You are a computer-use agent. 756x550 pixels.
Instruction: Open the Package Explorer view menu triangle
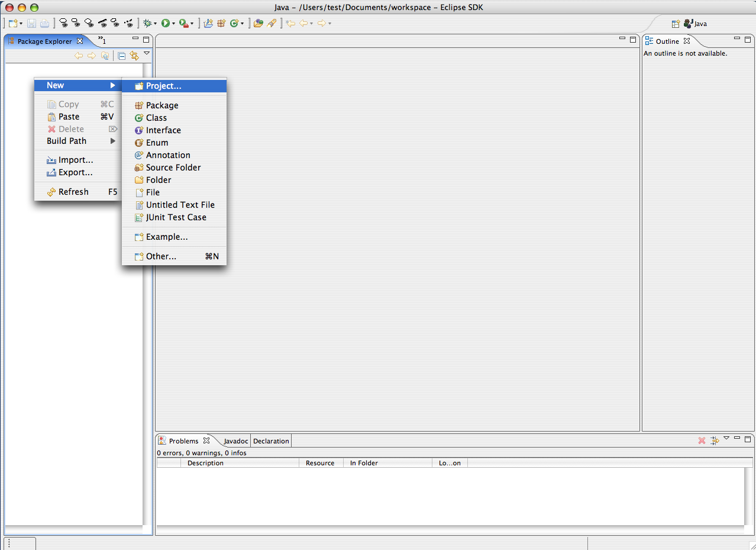[x=147, y=53]
